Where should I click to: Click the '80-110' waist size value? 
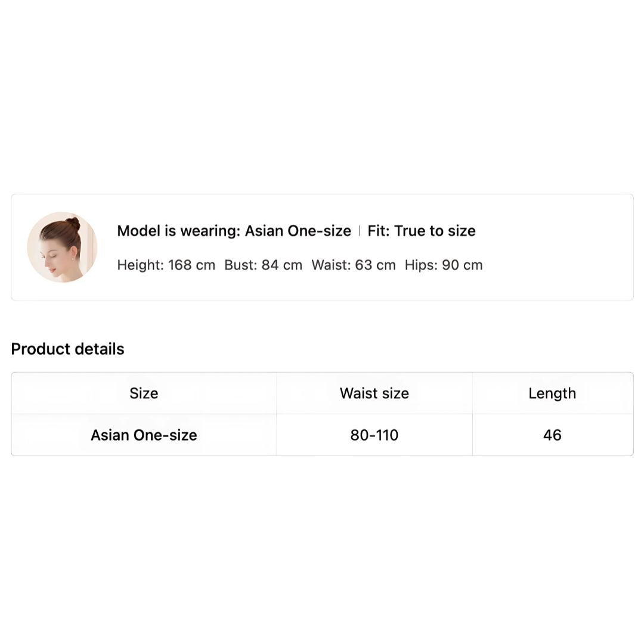click(374, 435)
